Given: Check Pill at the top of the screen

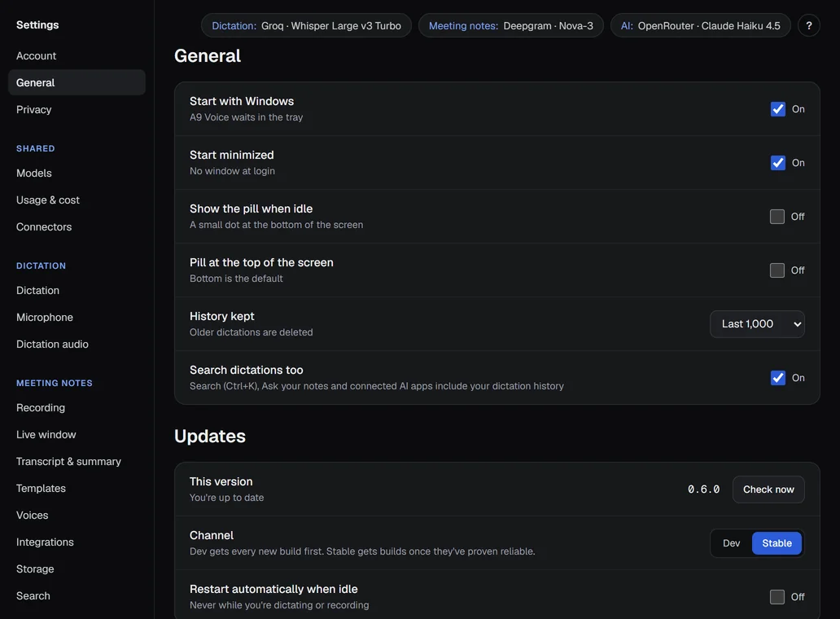Looking at the screenshot, I should pyautogui.click(x=777, y=270).
